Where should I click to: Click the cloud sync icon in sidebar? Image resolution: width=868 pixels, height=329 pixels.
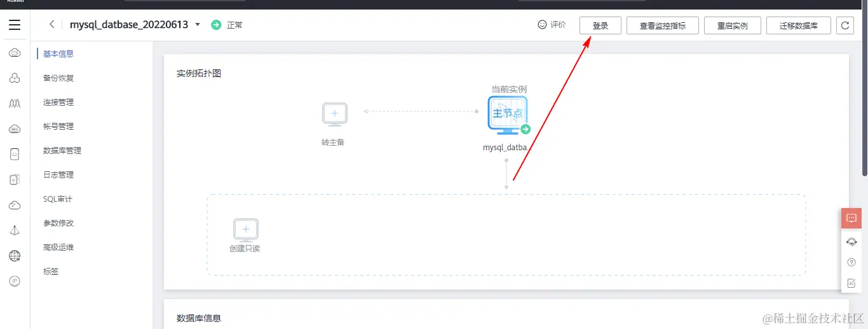click(x=15, y=205)
